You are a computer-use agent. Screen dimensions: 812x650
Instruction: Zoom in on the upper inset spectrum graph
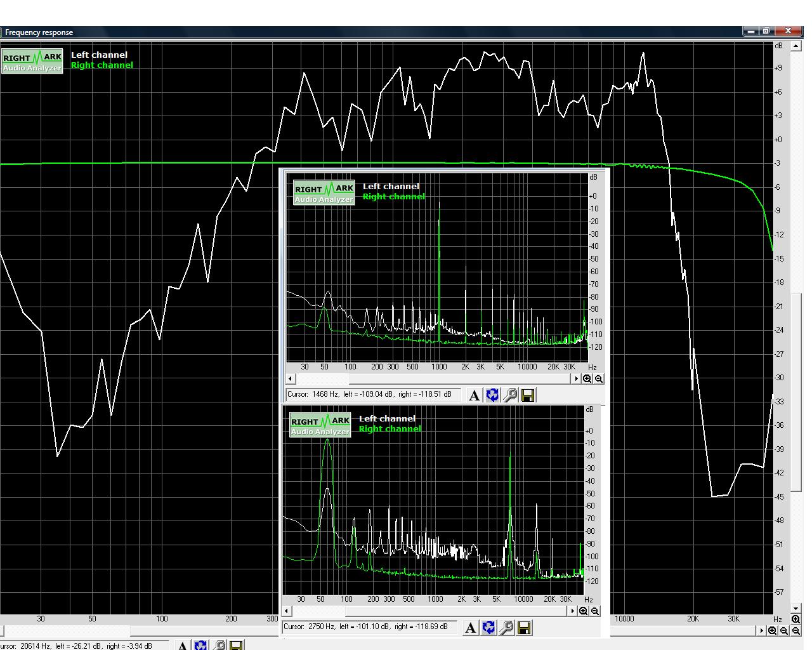587,379
